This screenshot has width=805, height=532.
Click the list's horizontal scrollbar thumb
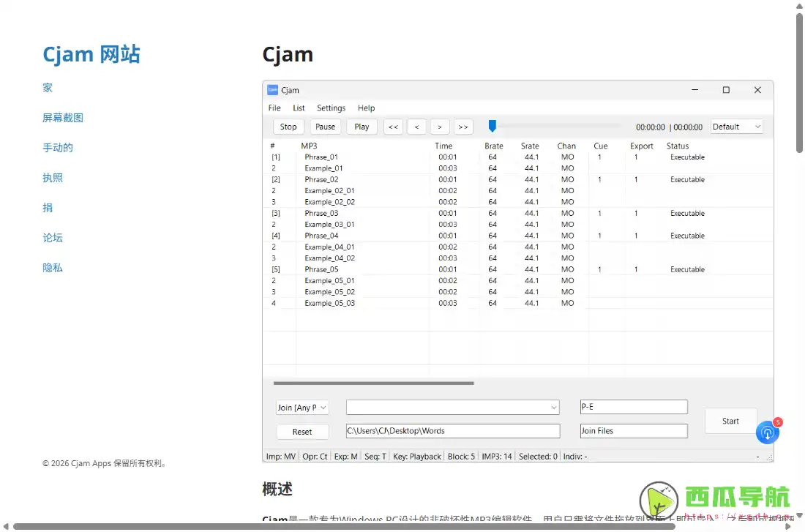tap(374, 383)
